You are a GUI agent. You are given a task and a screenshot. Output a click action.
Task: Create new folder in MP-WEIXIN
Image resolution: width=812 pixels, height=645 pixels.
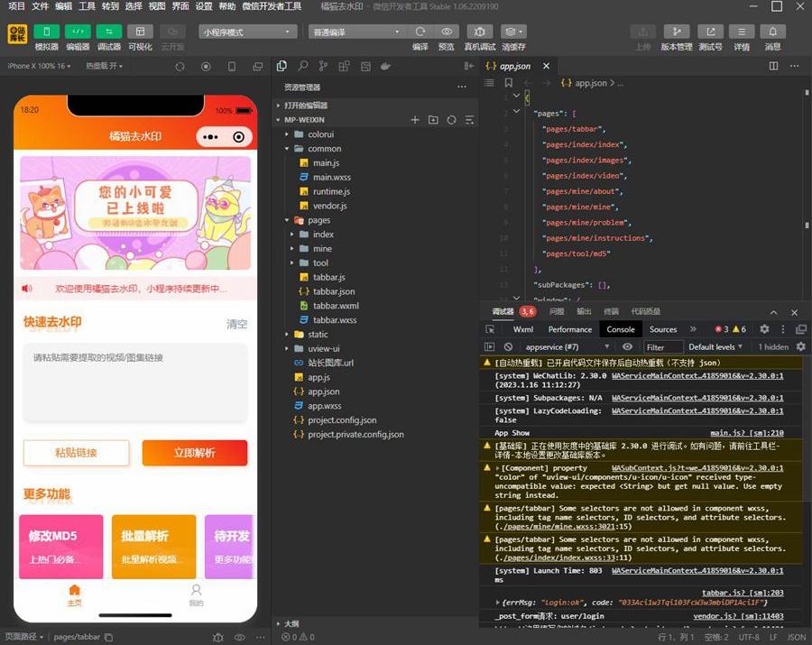[x=433, y=120]
